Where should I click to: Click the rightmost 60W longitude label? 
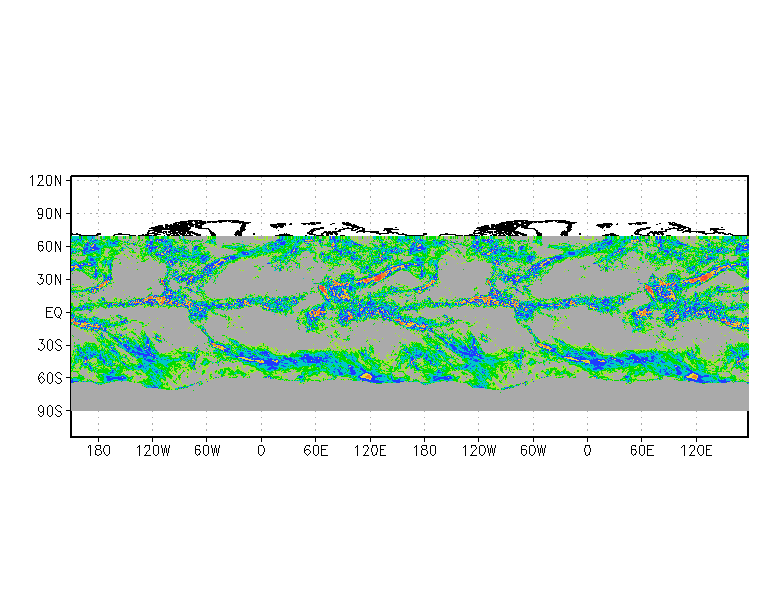(533, 451)
